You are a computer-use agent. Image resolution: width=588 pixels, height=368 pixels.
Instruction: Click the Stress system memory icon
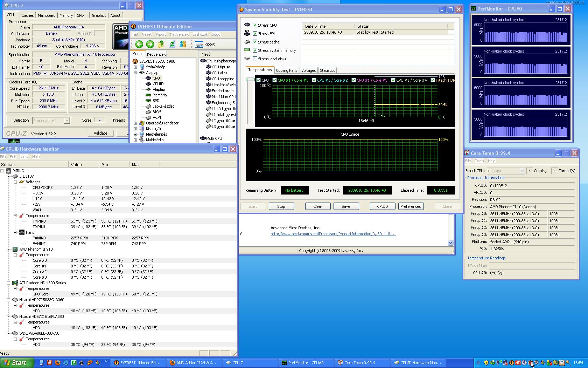[x=247, y=50]
